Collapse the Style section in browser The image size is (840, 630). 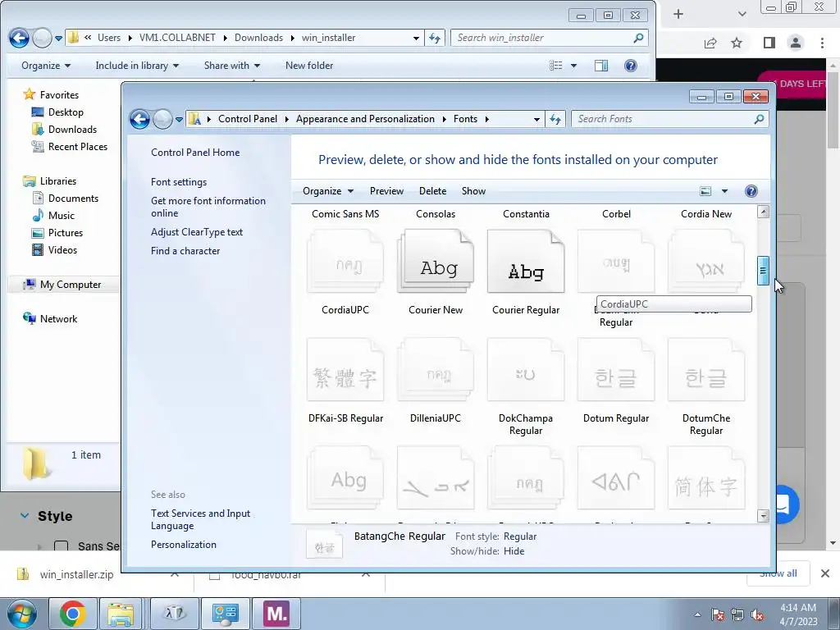[25, 516]
